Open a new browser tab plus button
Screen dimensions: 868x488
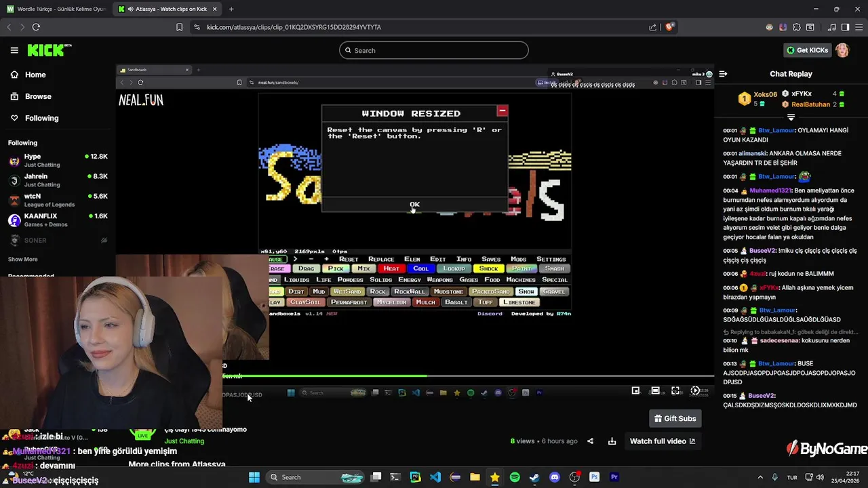click(x=231, y=9)
